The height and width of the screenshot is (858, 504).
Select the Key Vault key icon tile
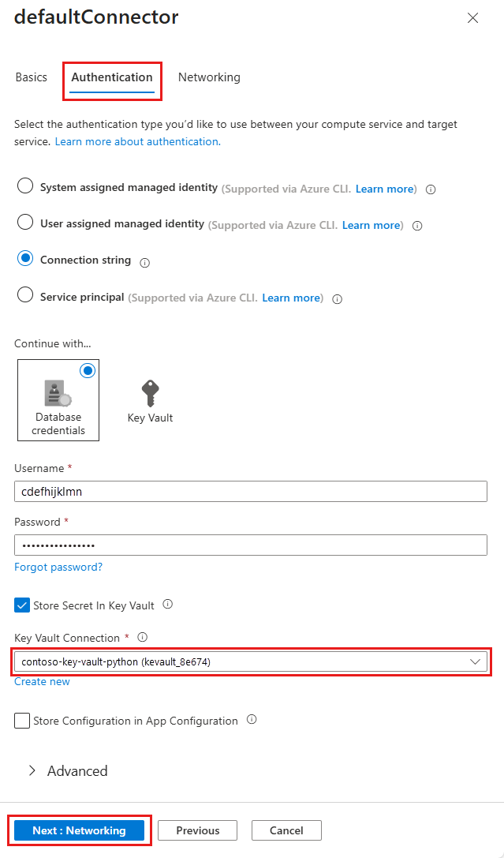(150, 400)
